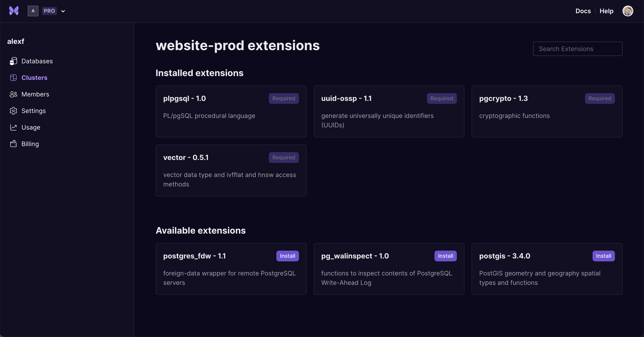Image resolution: width=644 pixels, height=337 pixels.
Task: Navigate to Clusters menu item
Action: click(x=34, y=78)
